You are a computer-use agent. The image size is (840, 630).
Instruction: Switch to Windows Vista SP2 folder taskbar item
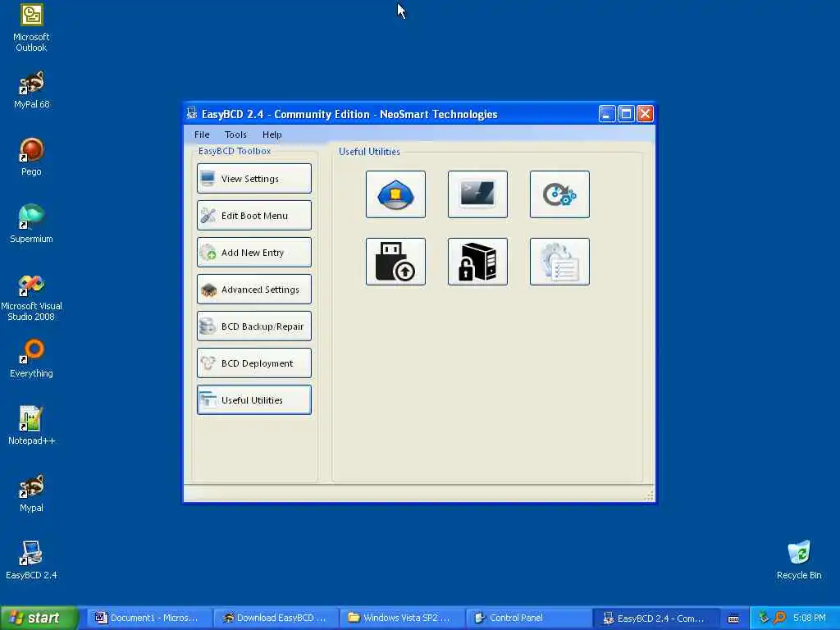tap(401, 618)
